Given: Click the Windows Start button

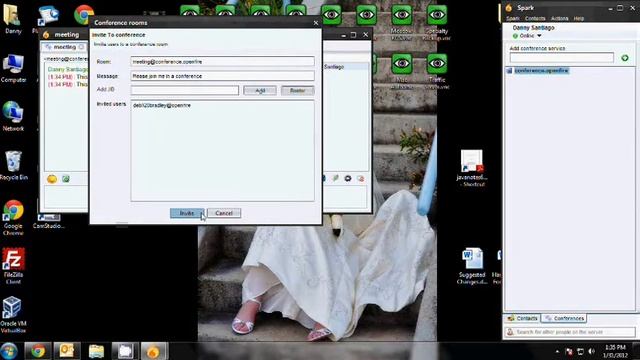Looking at the screenshot, I should (9, 351).
